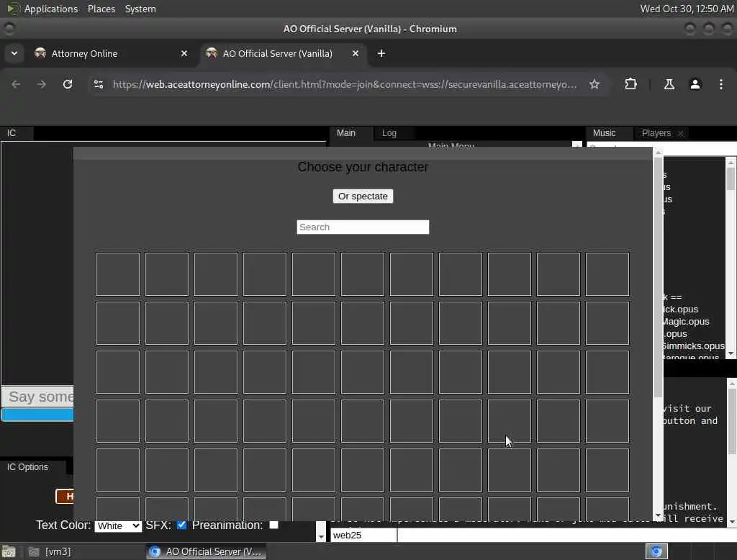Click IC options panel scroll-down arrow
The height and width of the screenshot is (560, 737).
pos(321,536)
